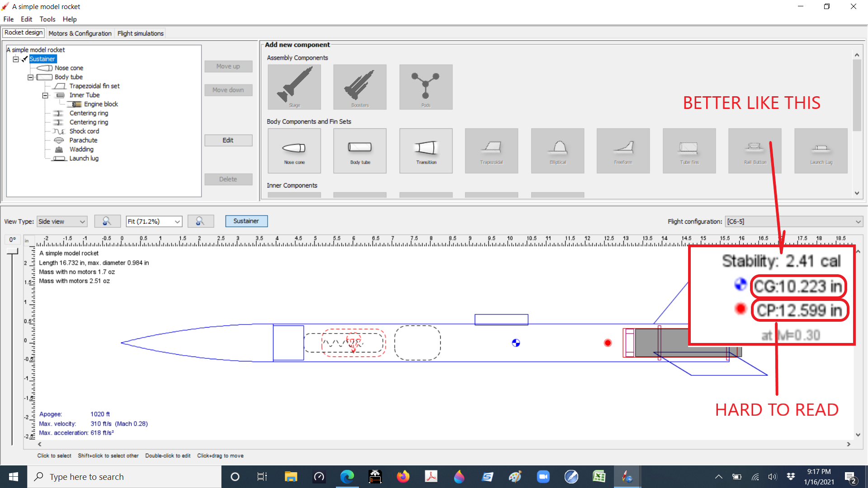Open the zoom Fit dropdown
Image resolution: width=868 pixels, height=488 pixels.
pyautogui.click(x=154, y=221)
